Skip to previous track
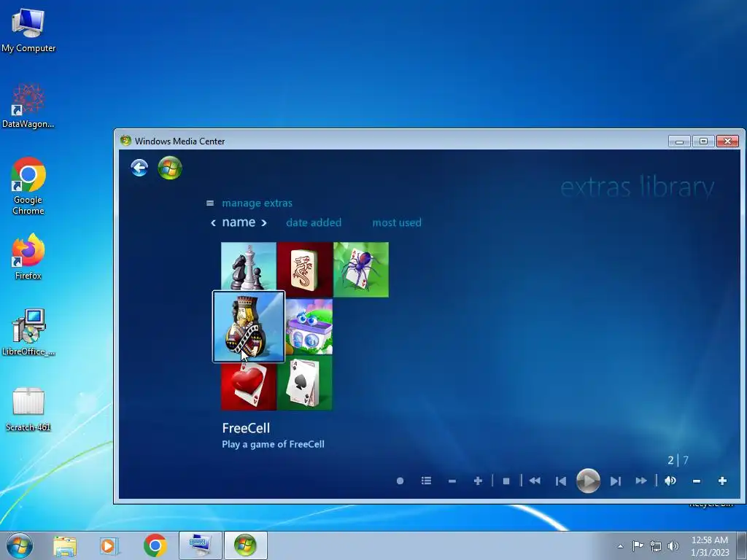 (x=561, y=481)
